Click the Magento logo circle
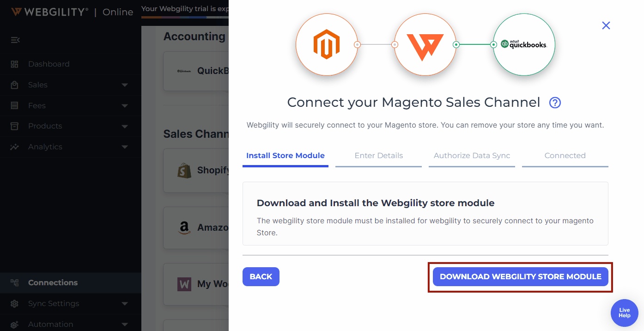 click(327, 44)
